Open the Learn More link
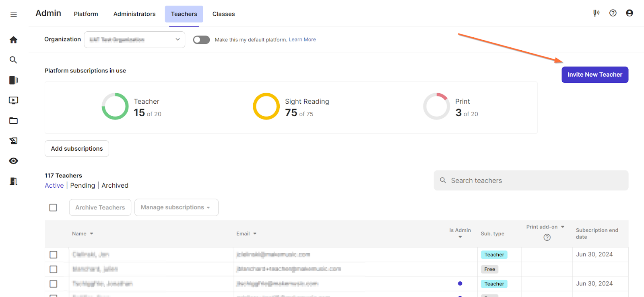The height and width of the screenshot is (297, 644). 302,39
